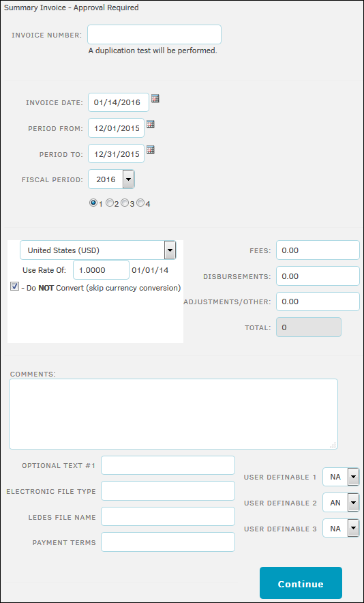This screenshot has width=364, height=603.
Task: Open the Period To calendar icon
Action: pyautogui.click(x=150, y=149)
